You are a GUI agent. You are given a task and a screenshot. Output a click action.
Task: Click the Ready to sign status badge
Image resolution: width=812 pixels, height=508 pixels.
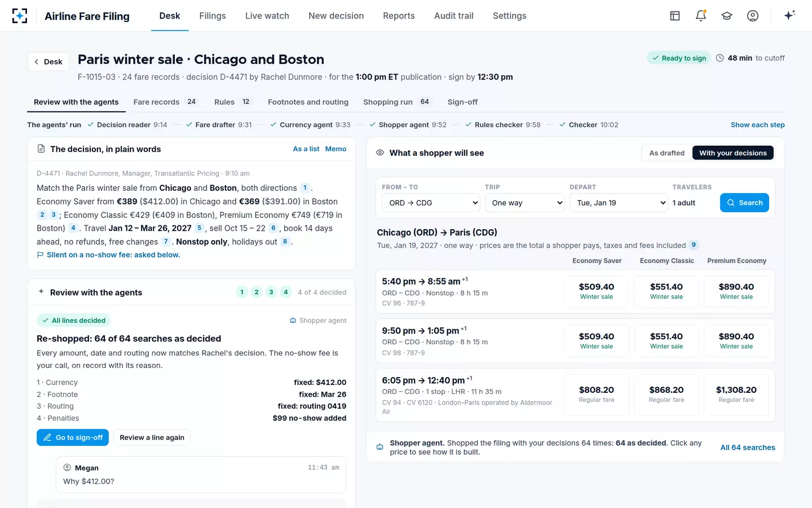coord(679,58)
